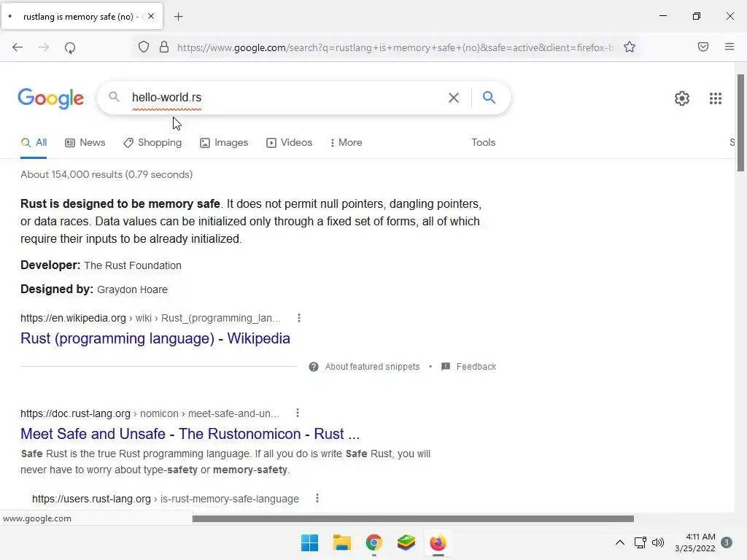Show hidden tray icons chevron
This screenshot has height=560, width=747.
pos(620,542)
